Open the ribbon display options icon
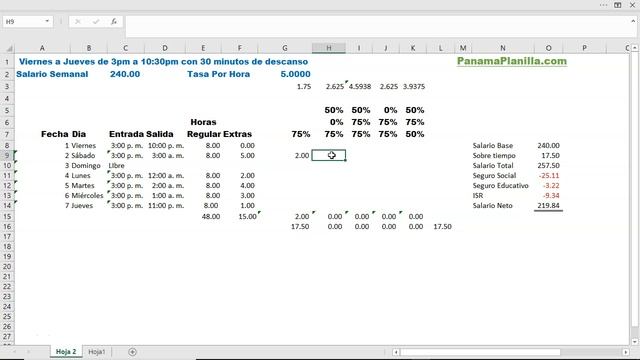 pyautogui.click(x=618, y=5)
